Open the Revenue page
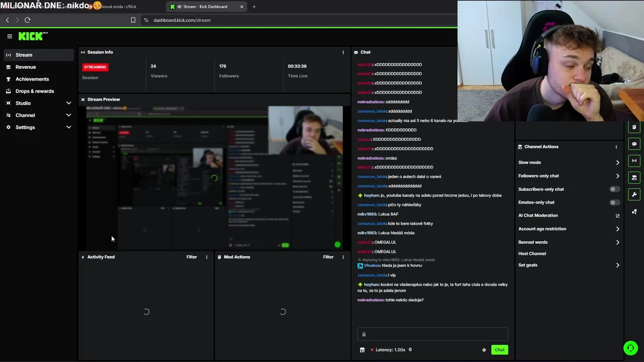The image size is (644, 362). coord(39,67)
